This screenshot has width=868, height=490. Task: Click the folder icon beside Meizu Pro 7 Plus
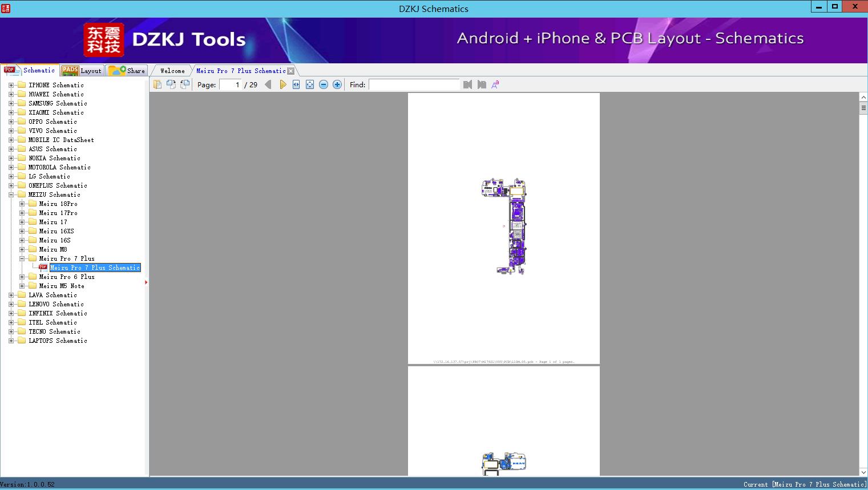(x=33, y=258)
